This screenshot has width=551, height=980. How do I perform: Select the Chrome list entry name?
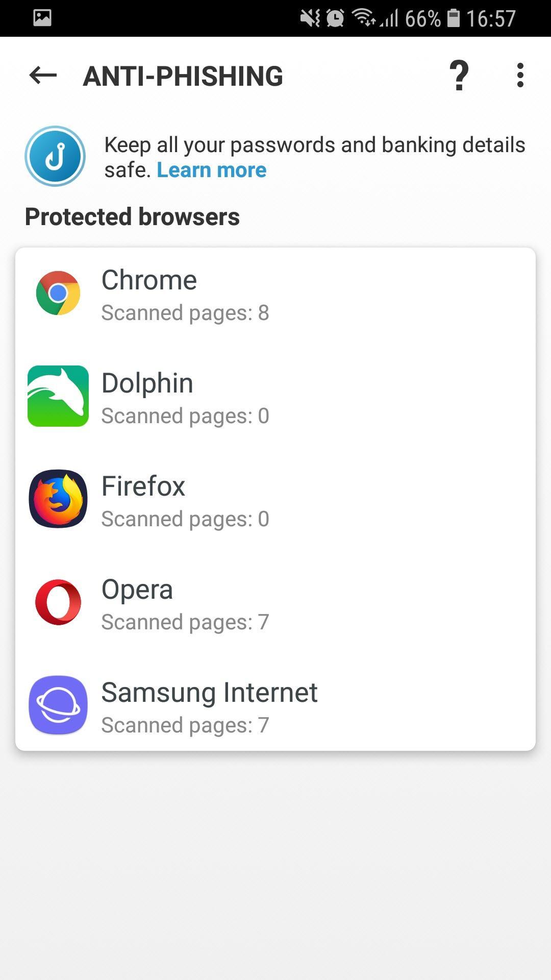(x=149, y=280)
